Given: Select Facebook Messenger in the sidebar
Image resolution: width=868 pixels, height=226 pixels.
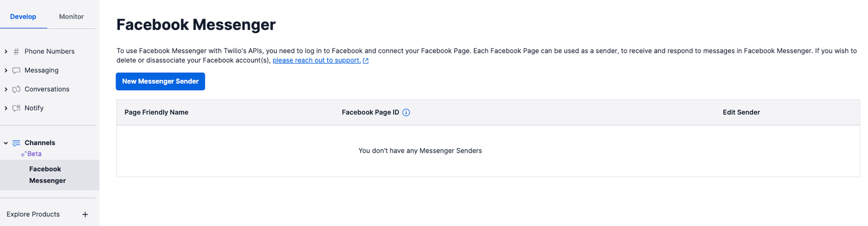Looking at the screenshot, I should click(48, 175).
